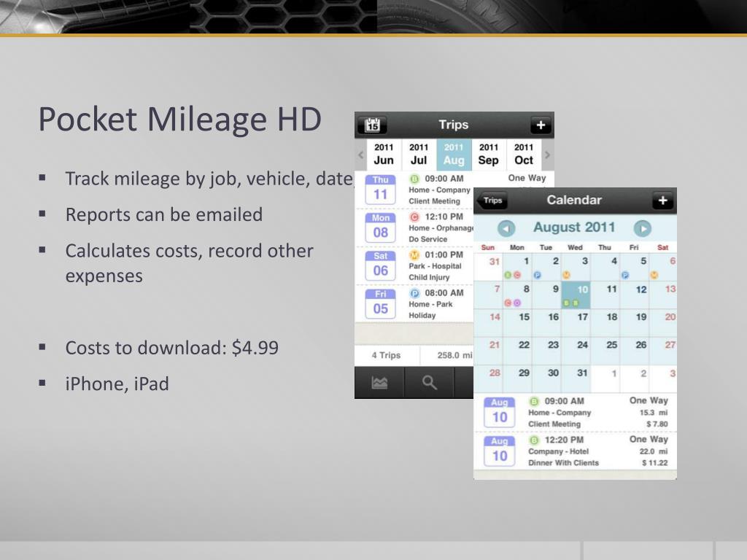The image size is (747, 560).
Task: Click the Pocket Mileage HD slide title
Action: click(180, 119)
